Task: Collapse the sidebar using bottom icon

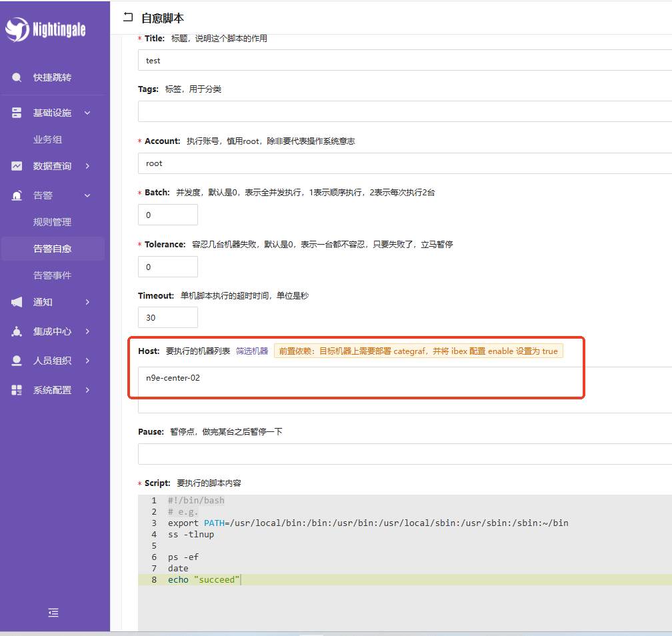Action: pyautogui.click(x=53, y=613)
